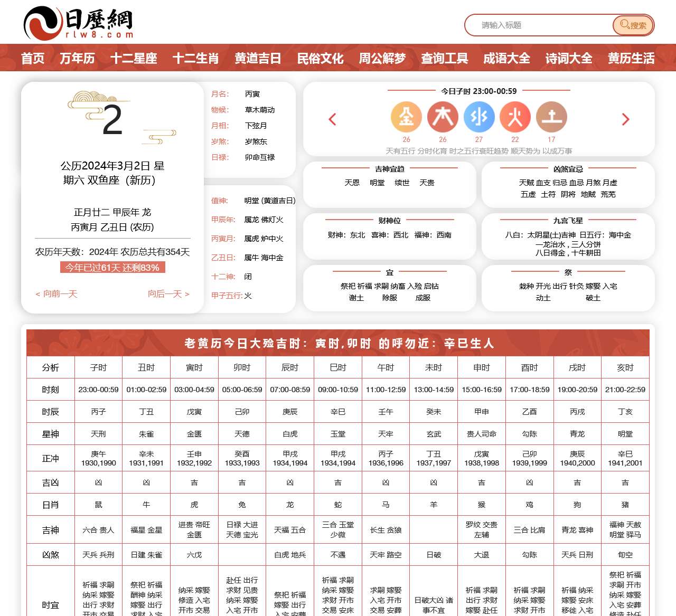Click the 搜索 button

click(x=632, y=25)
